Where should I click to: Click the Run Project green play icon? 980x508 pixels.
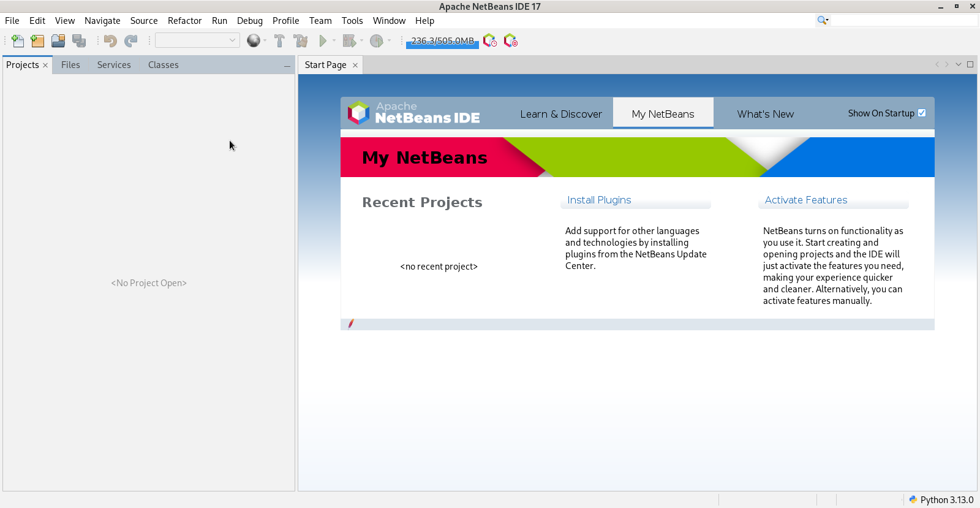click(x=323, y=41)
